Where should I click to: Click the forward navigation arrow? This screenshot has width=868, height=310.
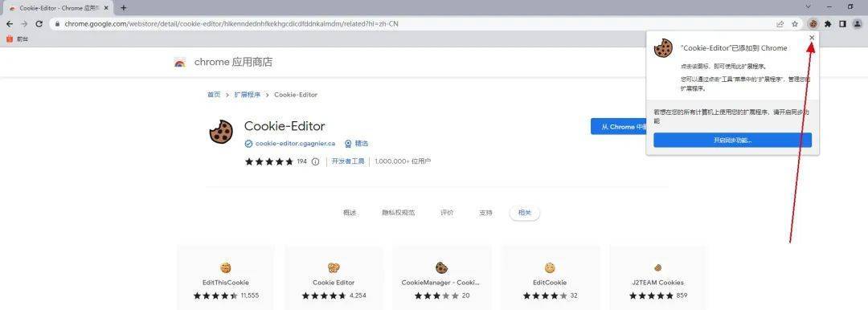click(24, 24)
